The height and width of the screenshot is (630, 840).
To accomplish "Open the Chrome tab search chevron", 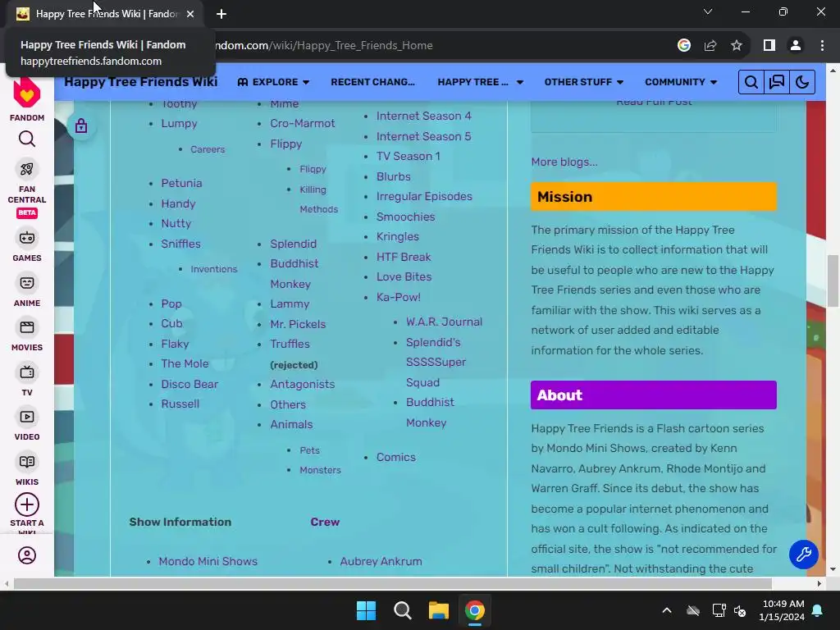I will point(708,11).
